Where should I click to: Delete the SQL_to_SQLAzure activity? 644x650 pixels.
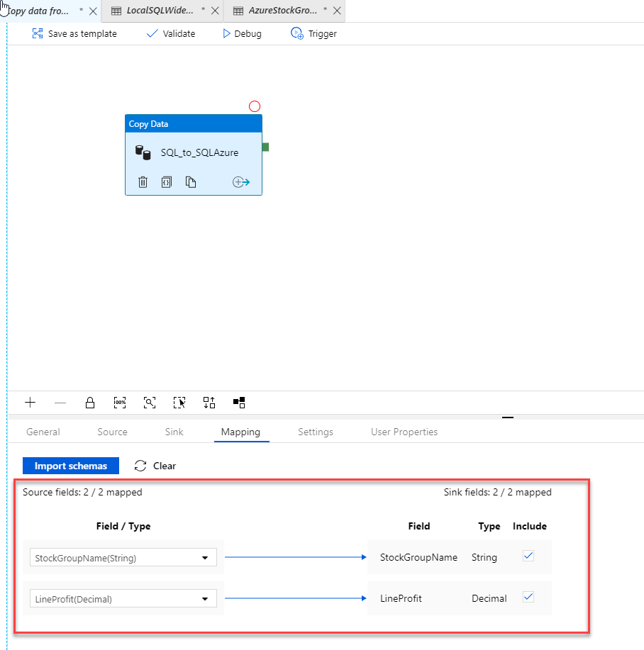(143, 182)
